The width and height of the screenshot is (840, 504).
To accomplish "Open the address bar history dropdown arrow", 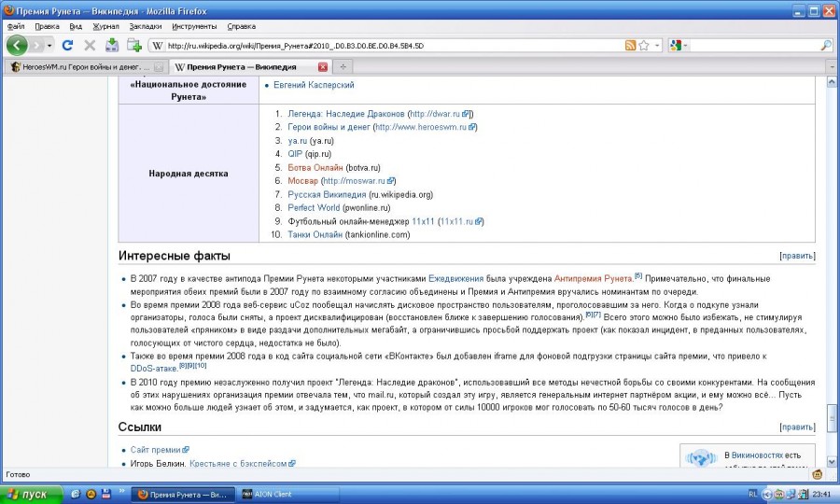I will pyautogui.click(x=657, y=46).
